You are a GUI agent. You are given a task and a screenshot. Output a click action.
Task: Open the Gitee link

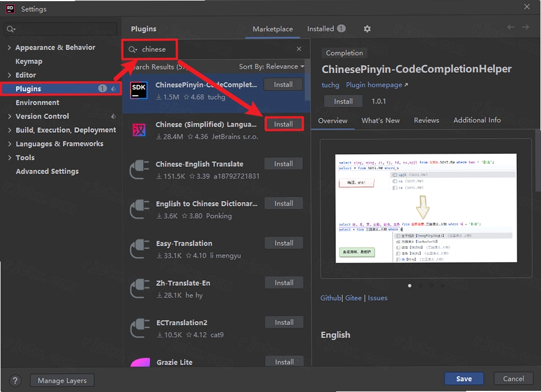[353, 298]
